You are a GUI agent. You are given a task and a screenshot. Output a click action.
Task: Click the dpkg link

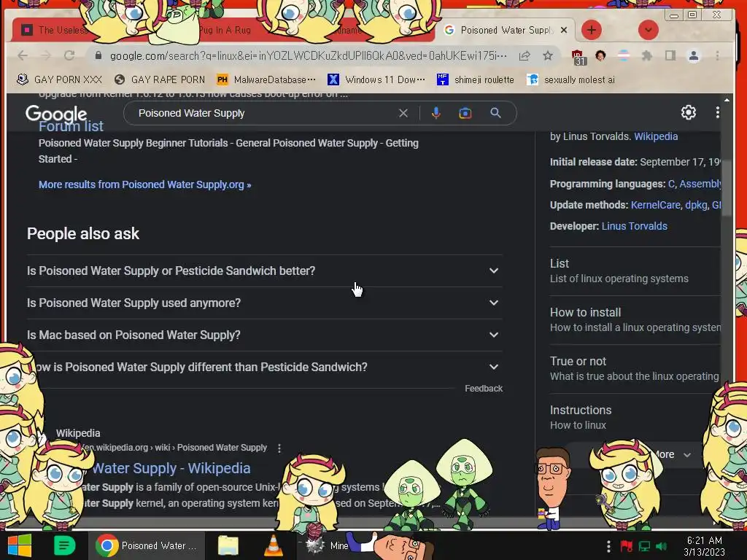[x=696, y=205]
